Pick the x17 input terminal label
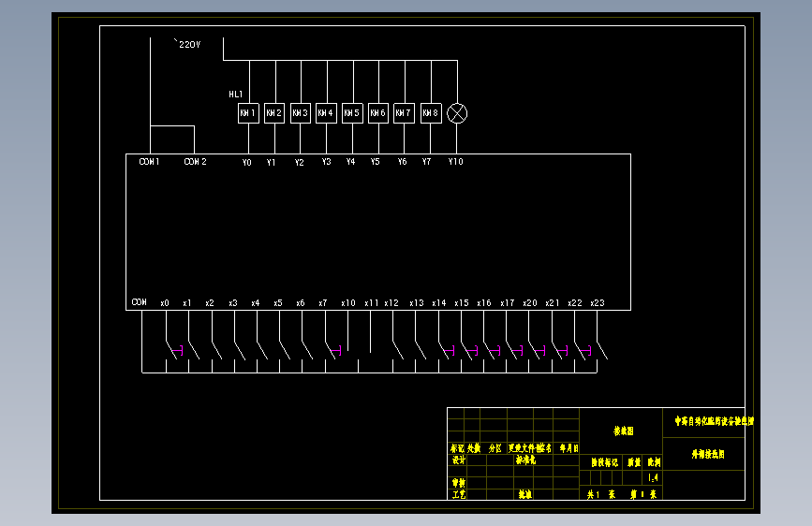 [x=507, y=303]
